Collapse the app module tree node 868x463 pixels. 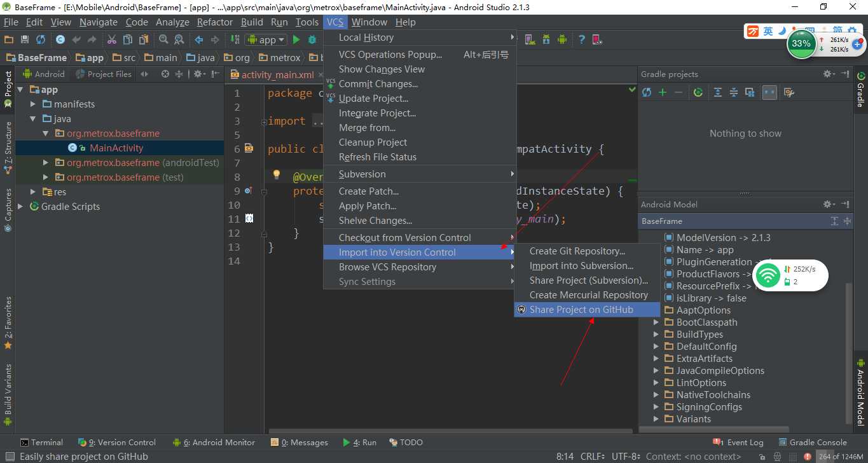click(20, 90)
